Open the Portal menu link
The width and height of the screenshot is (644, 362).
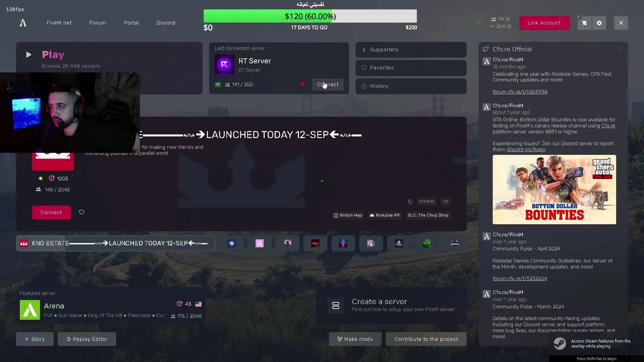[x=131, y=23]
